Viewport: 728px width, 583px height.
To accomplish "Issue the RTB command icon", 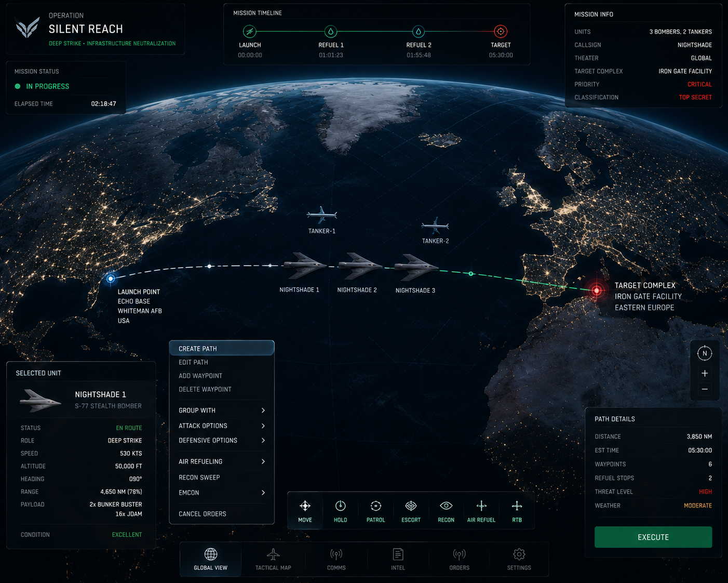I will tap(517, 506).
